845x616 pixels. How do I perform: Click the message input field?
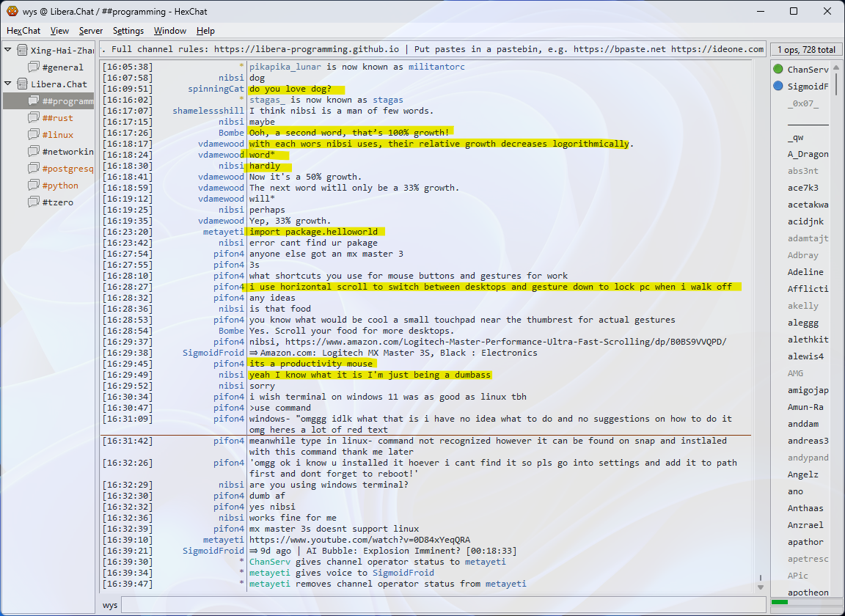pos(440,605)
